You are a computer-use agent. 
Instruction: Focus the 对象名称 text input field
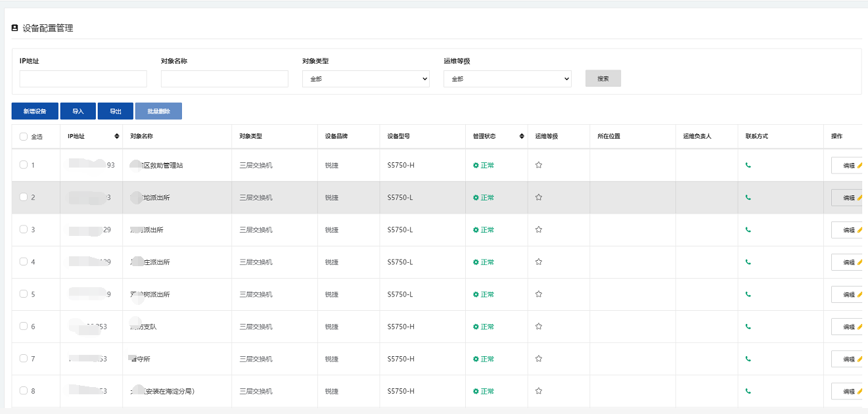click(x=224, y=79)
